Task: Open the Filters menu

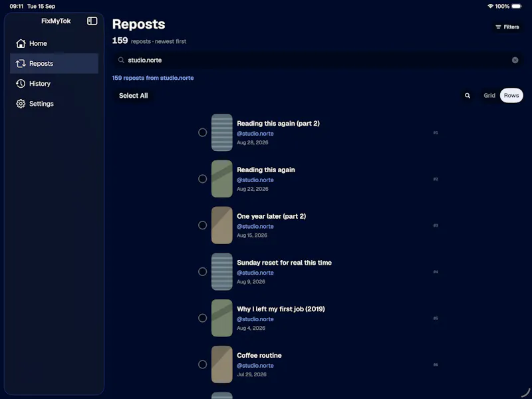Action: 507,27
